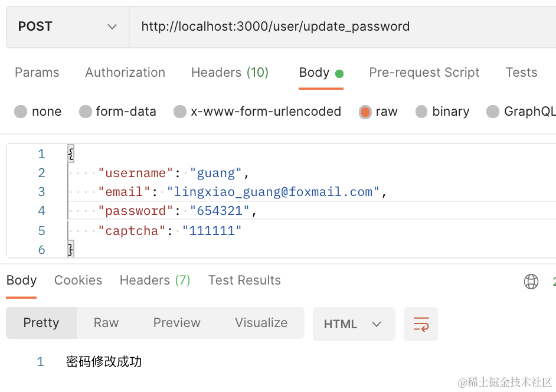Choose x-www-form-urlencoded body type

pyautogui.click(x=180, y=112)
